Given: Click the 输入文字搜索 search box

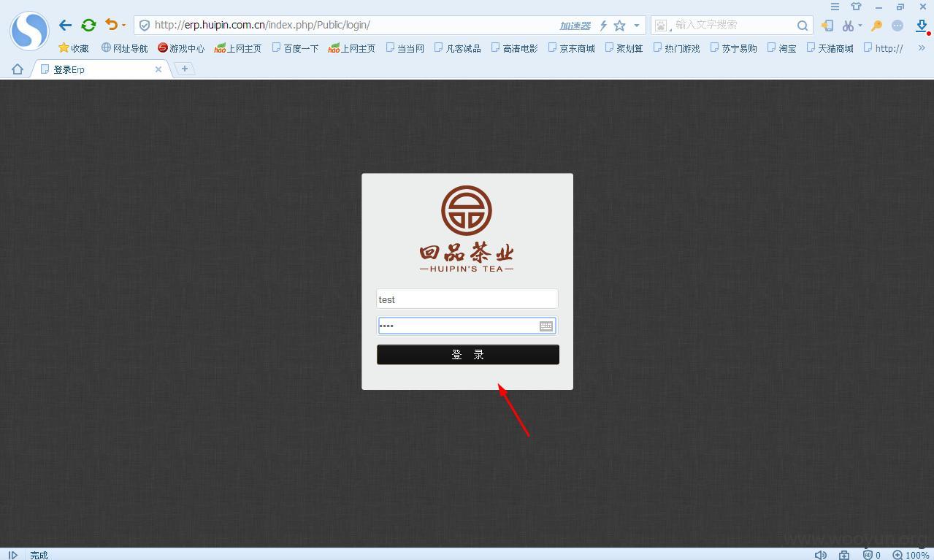Looking at the screenshot, I should [x=732, y=25].
